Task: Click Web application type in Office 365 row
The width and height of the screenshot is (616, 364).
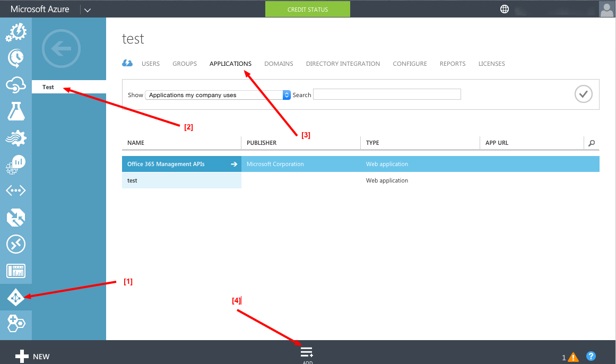Action: coord(387,164)
